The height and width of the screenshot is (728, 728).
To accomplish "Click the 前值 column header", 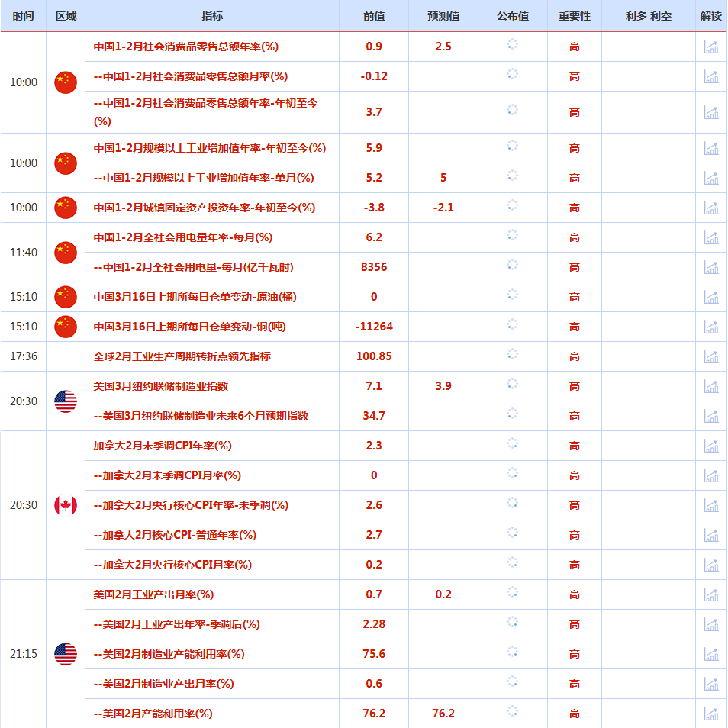I will [374, 16].
